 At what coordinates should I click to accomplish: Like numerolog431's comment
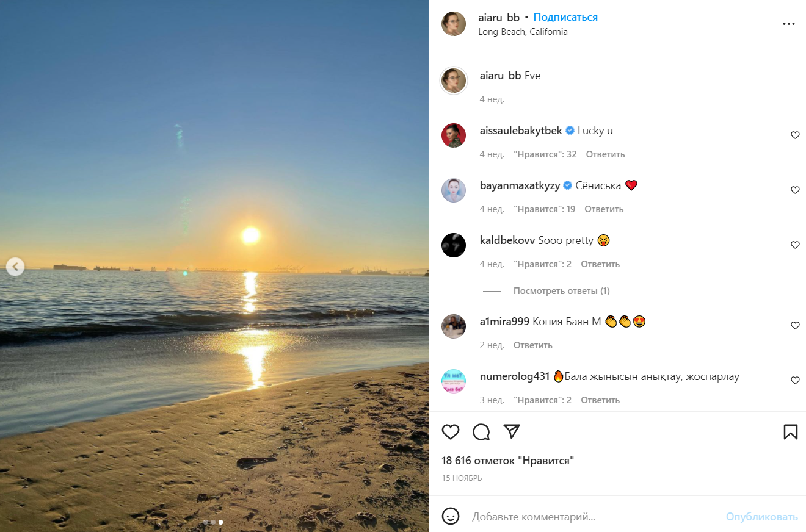(795, 381)
